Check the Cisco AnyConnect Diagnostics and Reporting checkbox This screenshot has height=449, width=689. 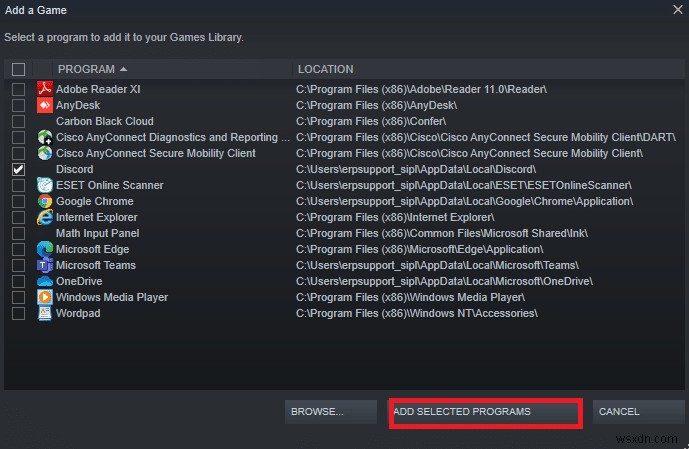(18, 138)
